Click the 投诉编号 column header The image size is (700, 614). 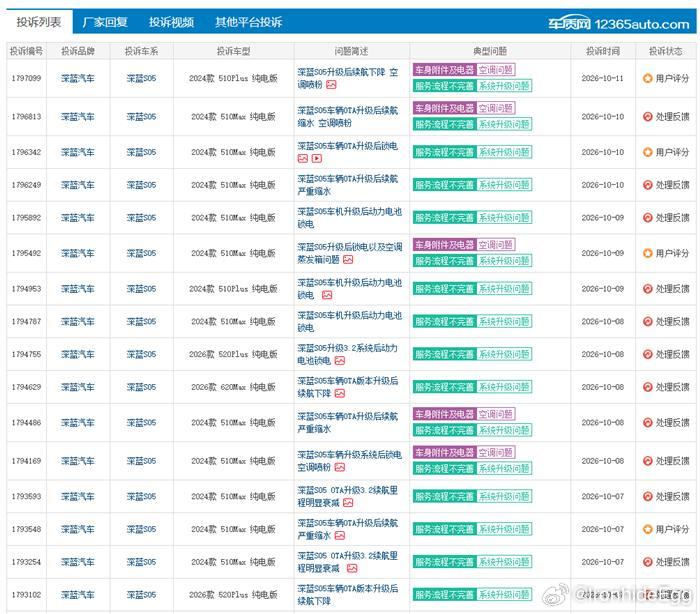(x=26, y=51)
